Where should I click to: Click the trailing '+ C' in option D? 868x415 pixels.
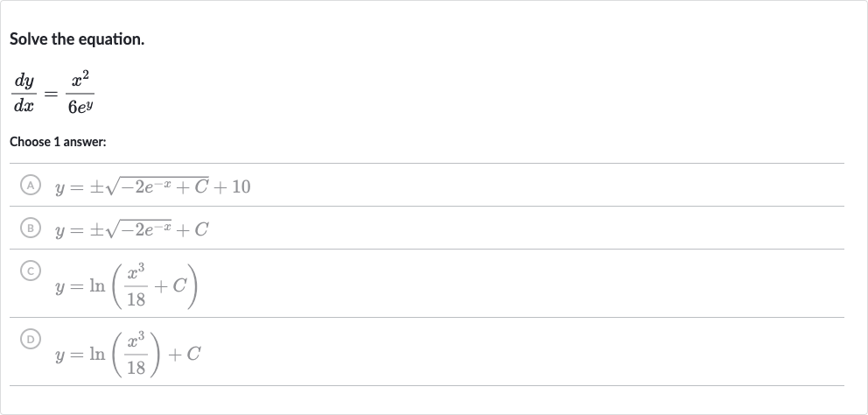click(185, 354)
